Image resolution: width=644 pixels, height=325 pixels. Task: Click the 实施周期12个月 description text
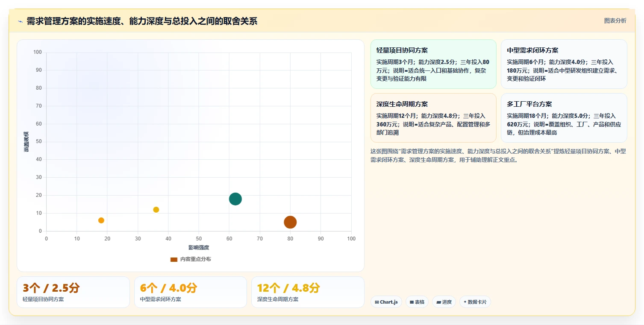point(433,124)
